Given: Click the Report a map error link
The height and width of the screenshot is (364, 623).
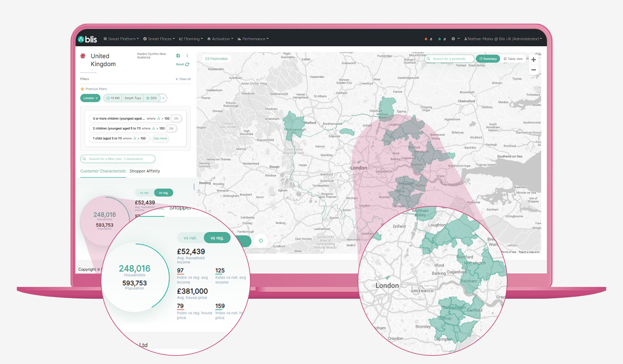Looking at the screenshot, I should click(x=529, y=252).
